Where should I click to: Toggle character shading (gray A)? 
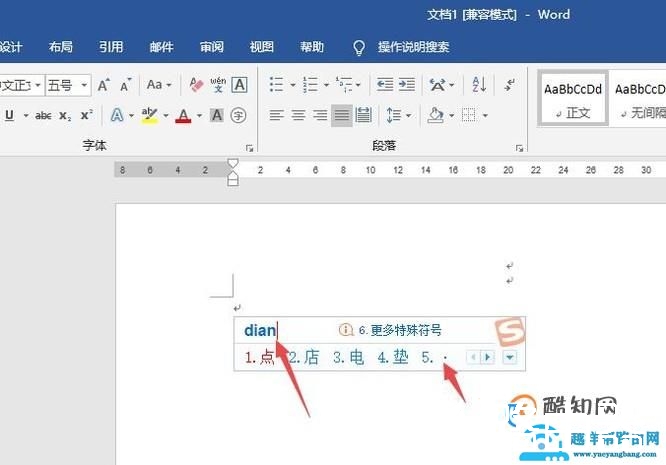tap(217, 115)
